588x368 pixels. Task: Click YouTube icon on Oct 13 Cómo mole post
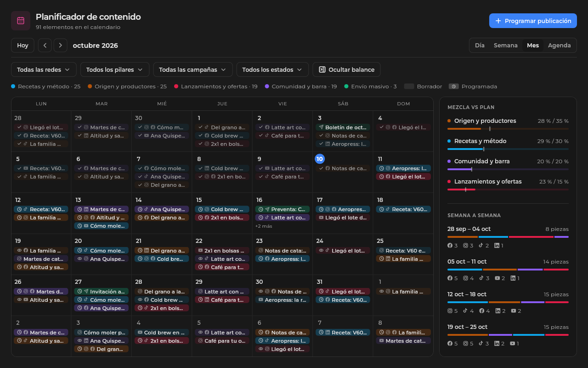pos(86,226)
